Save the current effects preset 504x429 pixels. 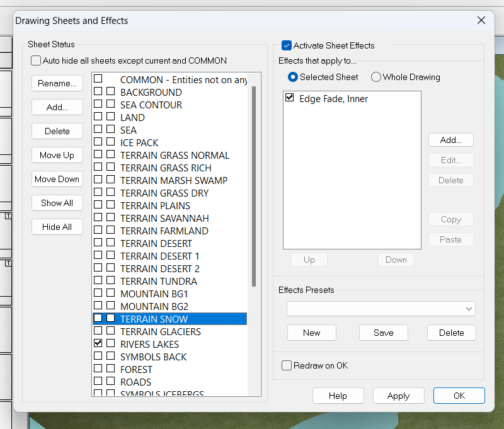(383, 333)
